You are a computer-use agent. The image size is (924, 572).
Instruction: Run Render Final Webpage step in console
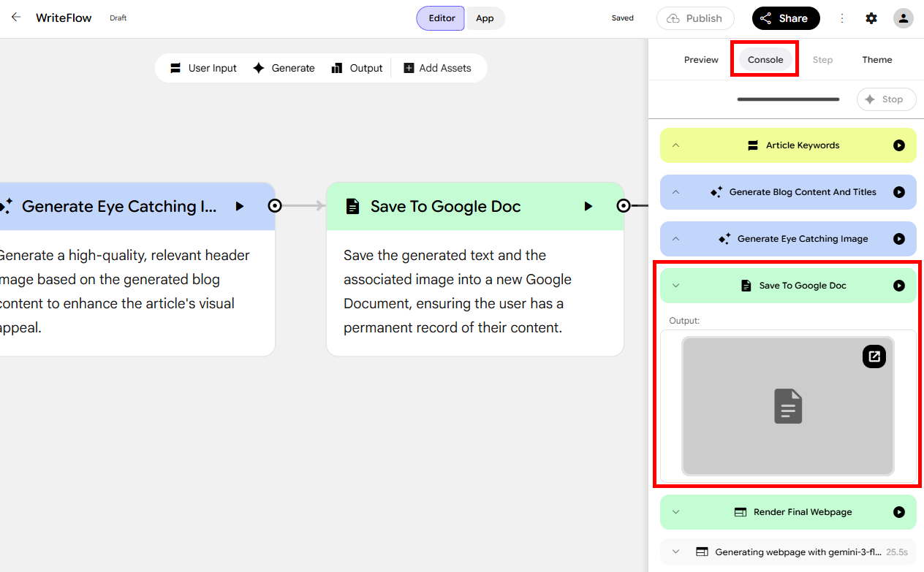tap(899, 512)
